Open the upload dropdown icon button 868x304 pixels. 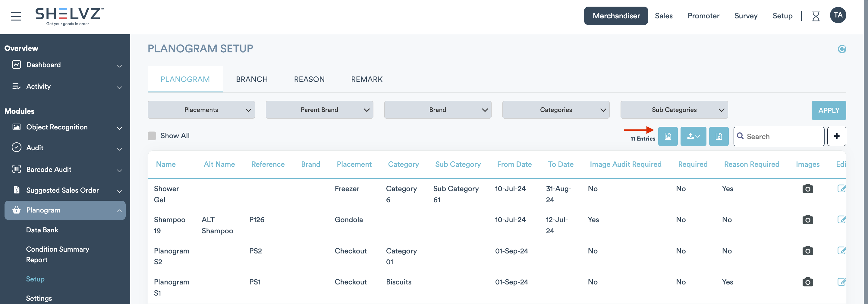coord(693,136)
